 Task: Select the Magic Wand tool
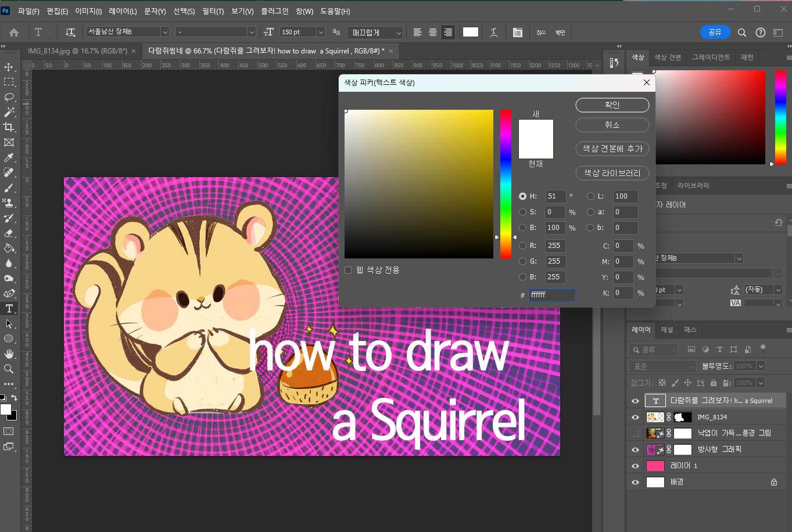tap(9, 112)
